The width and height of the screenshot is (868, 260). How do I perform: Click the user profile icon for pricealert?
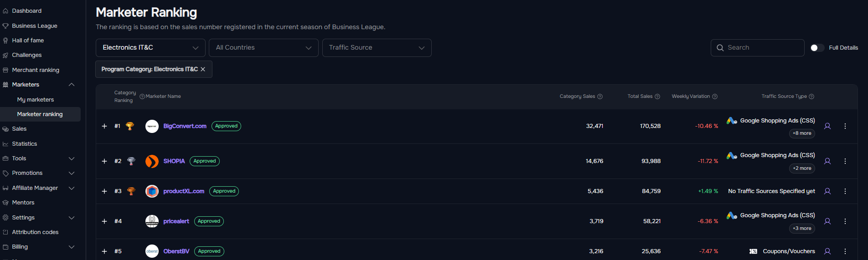(827, 221)
